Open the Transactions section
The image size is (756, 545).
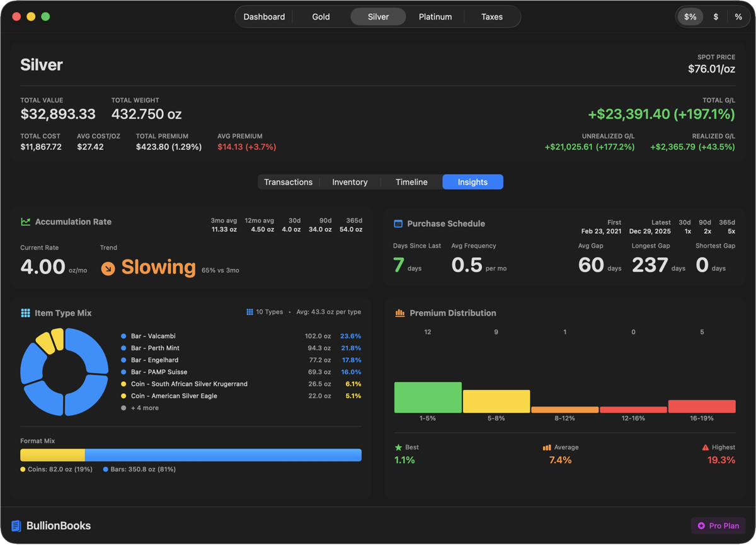coord(288,182)
